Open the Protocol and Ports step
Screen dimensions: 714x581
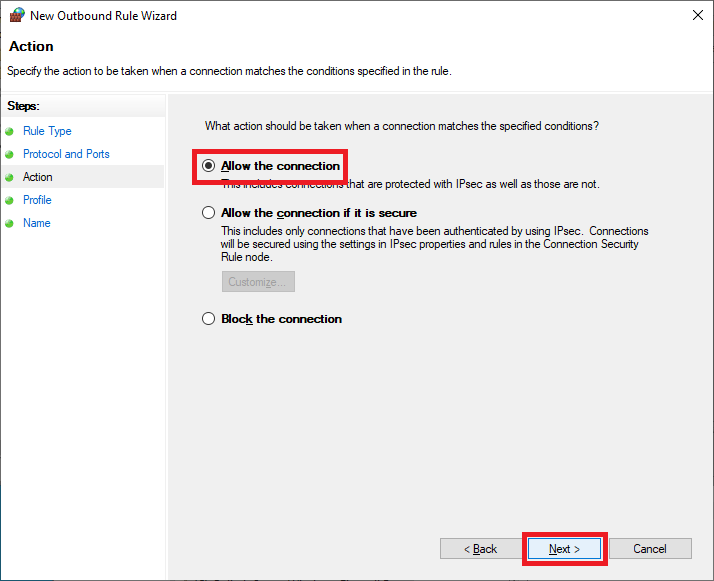[66, 154]
